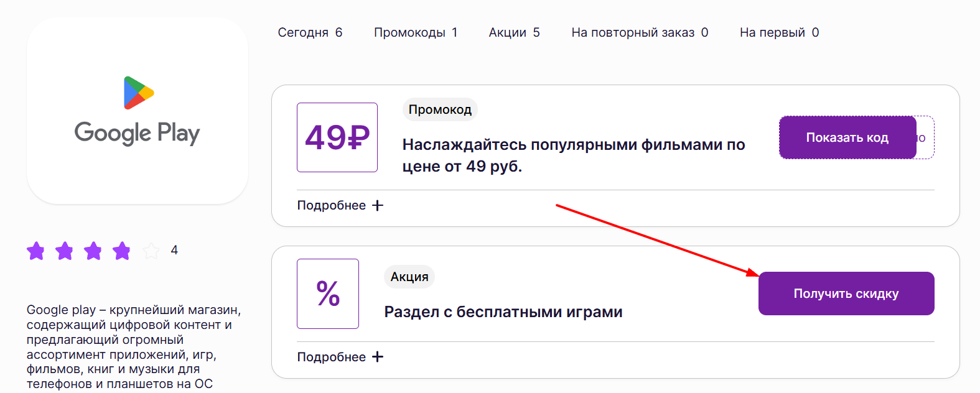980x393 pixels.
Task: Expand Подробнее for the free games offer
Action: [x=332, y=356]
